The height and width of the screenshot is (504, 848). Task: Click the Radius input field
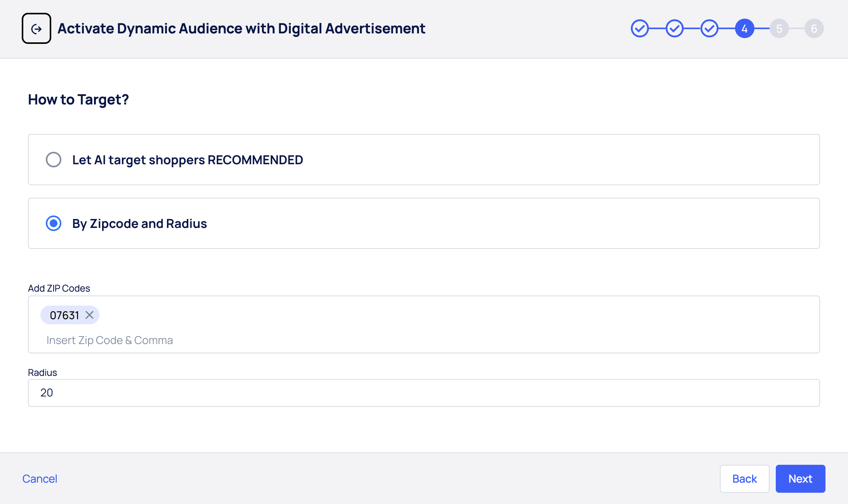tap(423, 393)
